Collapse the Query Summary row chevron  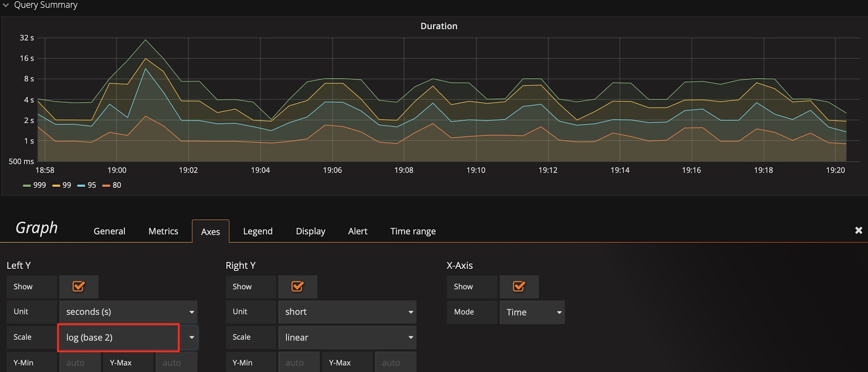pyautogui.click(x=6, y=5)
